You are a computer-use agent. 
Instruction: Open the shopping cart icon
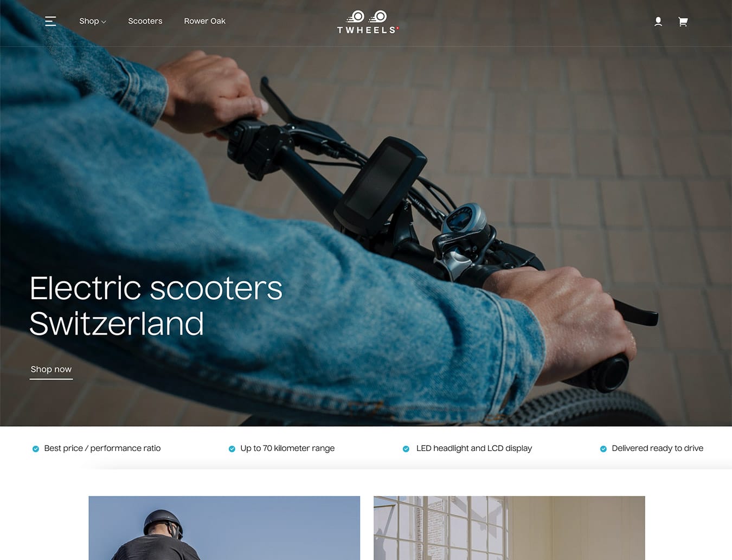click(683, 22)
